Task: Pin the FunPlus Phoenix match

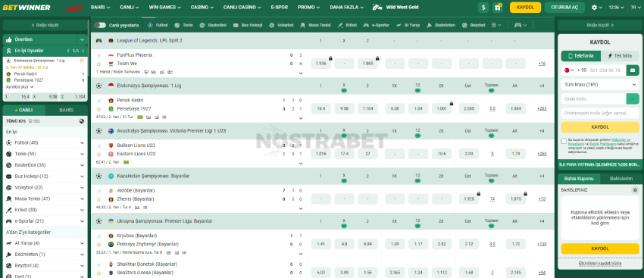Action: 98,55
